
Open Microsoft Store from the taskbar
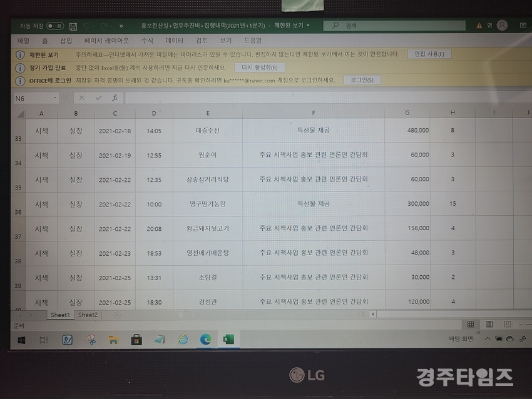(x=136, y=340)
